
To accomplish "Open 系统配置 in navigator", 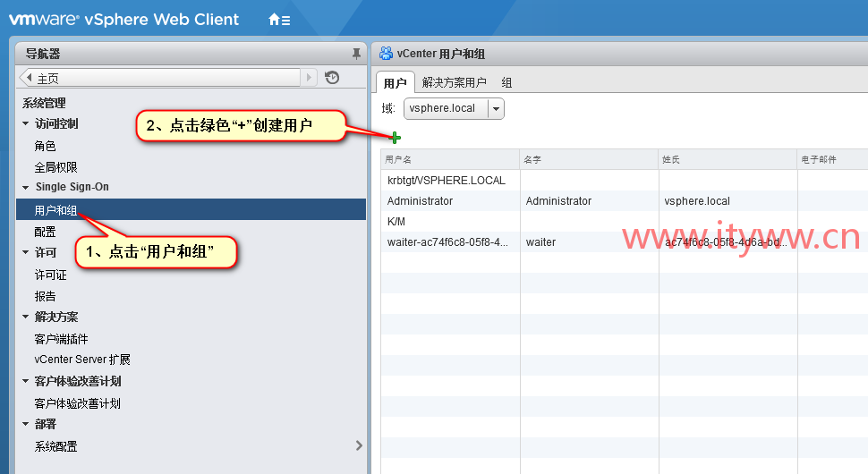I will click(x=55, y=446).
